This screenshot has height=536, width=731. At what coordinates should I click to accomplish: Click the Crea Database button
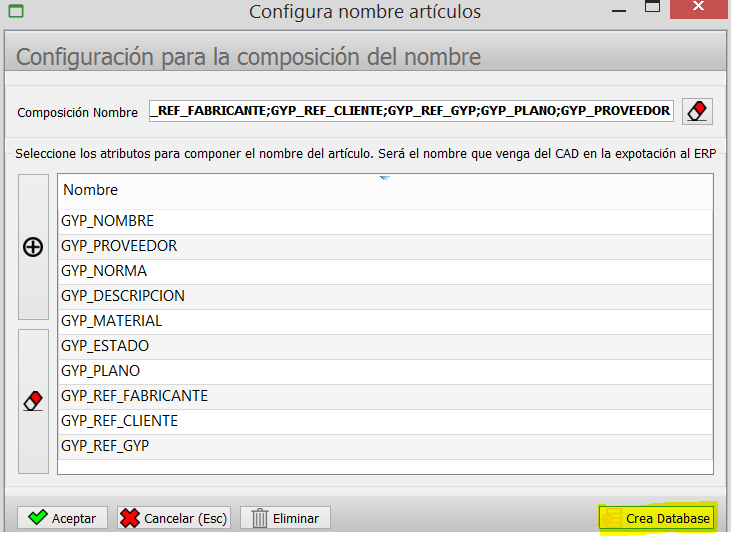[656, 518]
